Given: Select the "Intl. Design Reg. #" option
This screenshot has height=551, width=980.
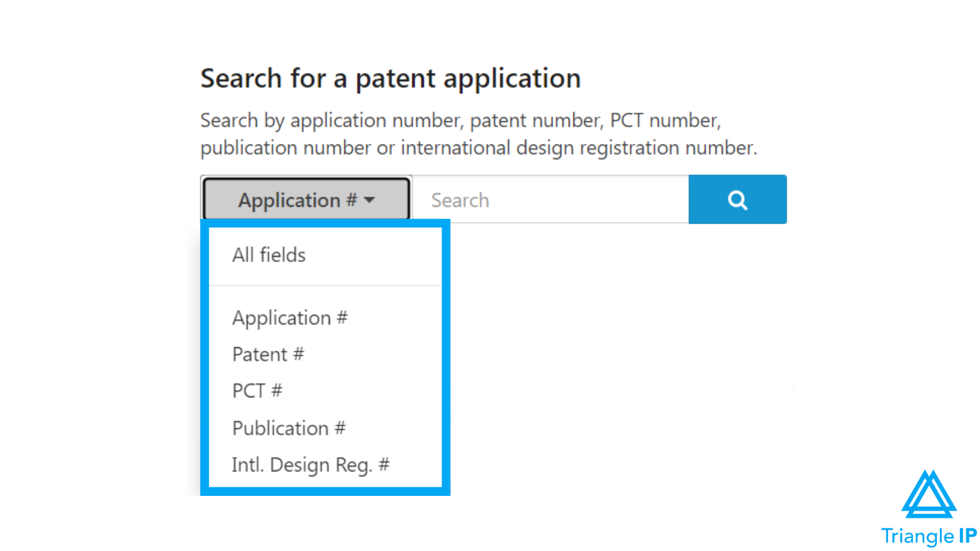Looking at the screenshot, I should coord(310,465).
